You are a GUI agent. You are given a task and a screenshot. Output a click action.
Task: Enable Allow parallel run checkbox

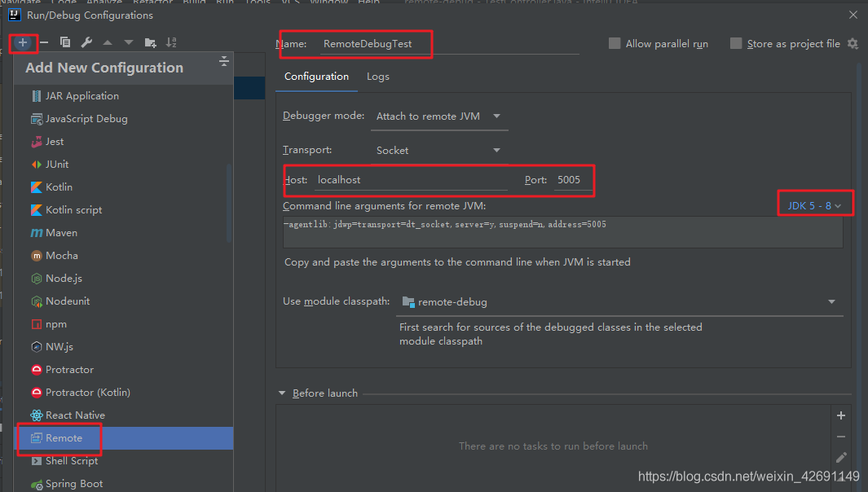click(615, 43)
